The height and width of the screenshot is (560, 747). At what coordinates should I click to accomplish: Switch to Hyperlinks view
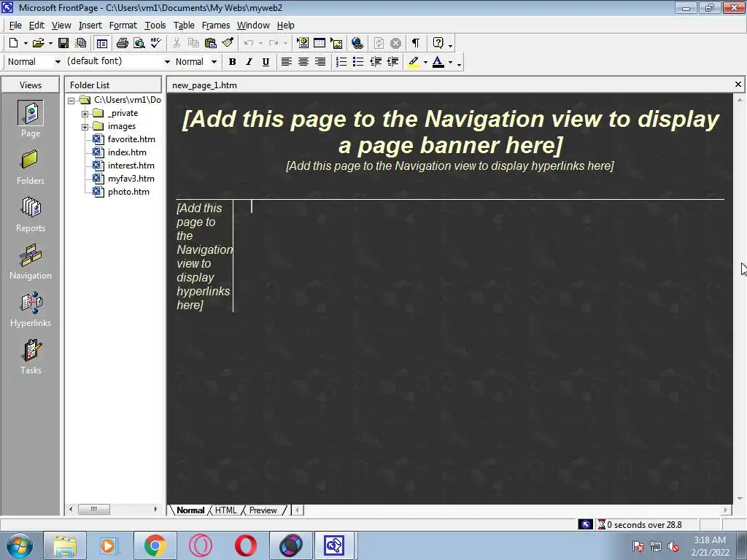click(31, 309)
